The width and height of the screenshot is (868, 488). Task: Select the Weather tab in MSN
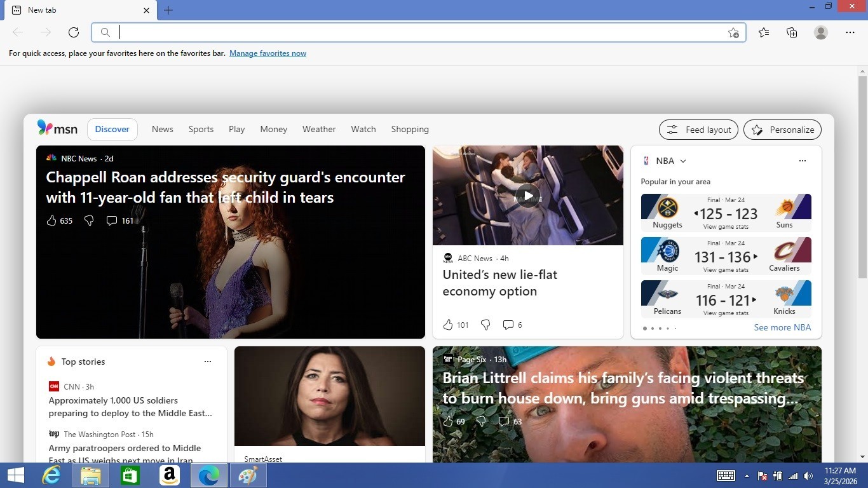point(319,129)
